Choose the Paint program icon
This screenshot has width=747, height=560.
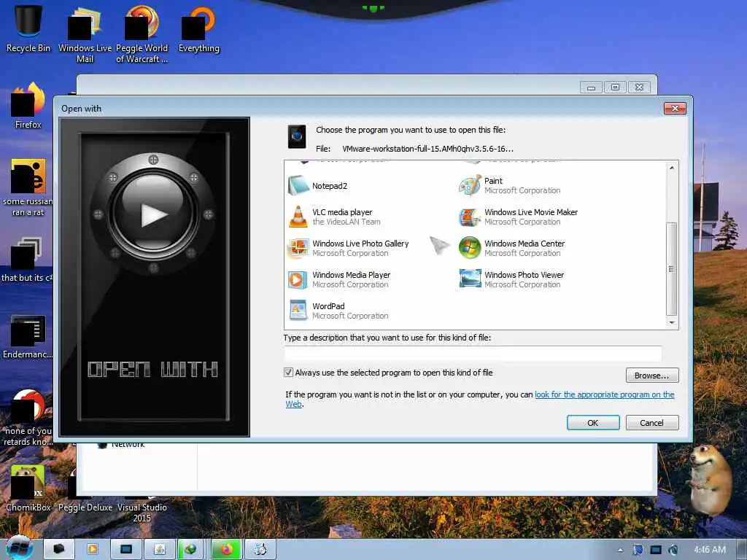470,186
